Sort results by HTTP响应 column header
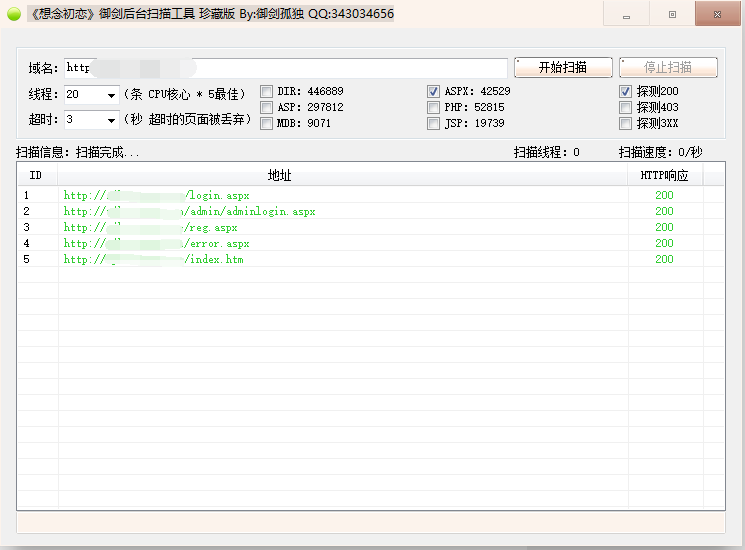 (664, 175)
